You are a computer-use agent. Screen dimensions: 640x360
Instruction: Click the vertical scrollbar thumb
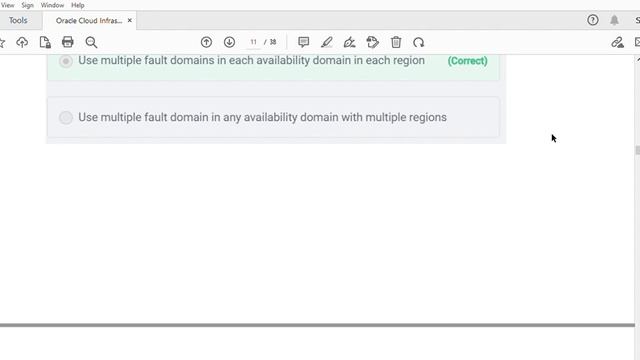click(x=638, y=150)
